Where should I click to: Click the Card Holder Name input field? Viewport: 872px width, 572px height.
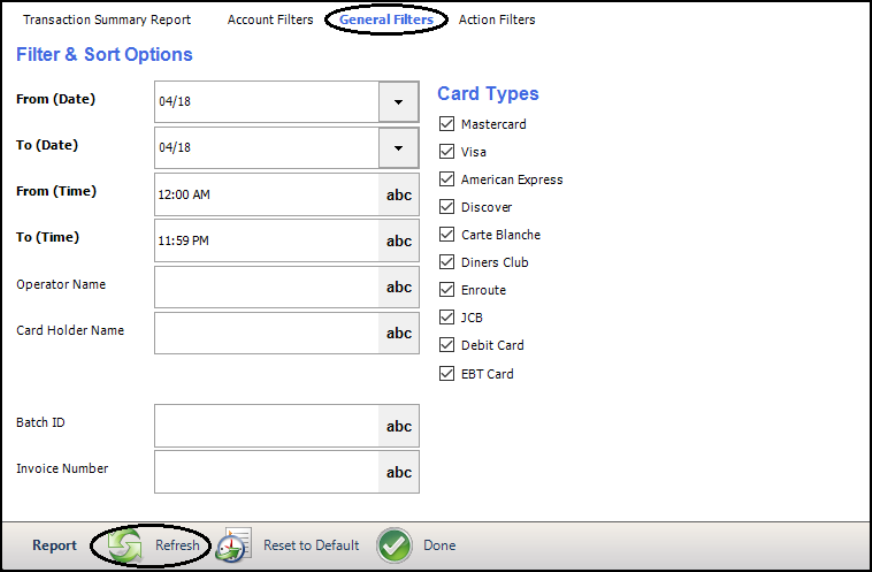267,333
